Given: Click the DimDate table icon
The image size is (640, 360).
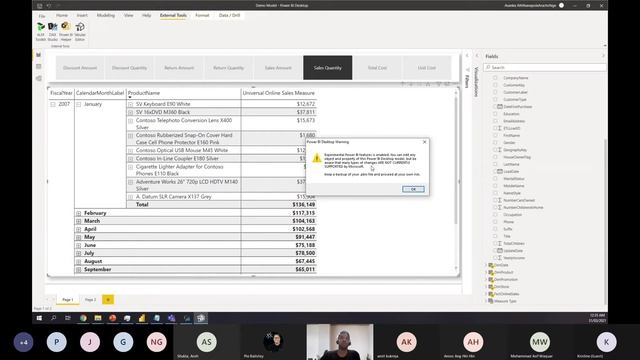Looking at the screenshot, I should tap(491, 265).
